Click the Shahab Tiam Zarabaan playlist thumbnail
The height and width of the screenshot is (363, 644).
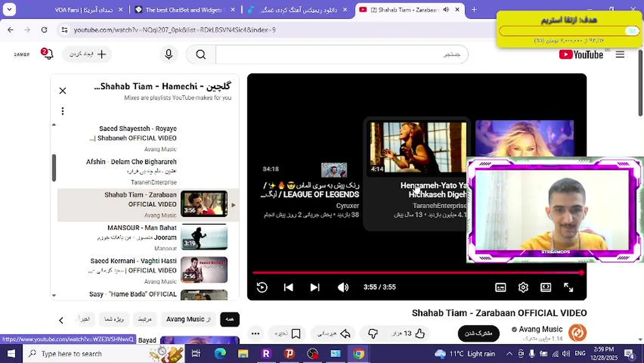pyautogui.click(x=204, y=204)
